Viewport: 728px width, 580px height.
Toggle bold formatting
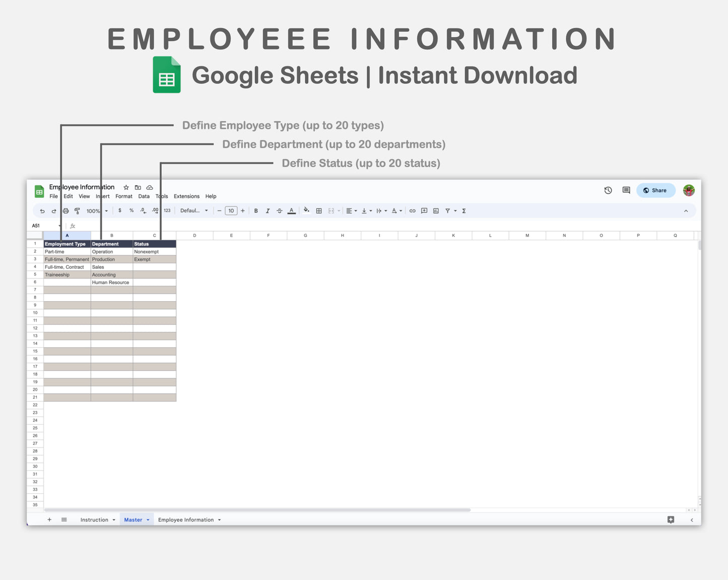255,210
